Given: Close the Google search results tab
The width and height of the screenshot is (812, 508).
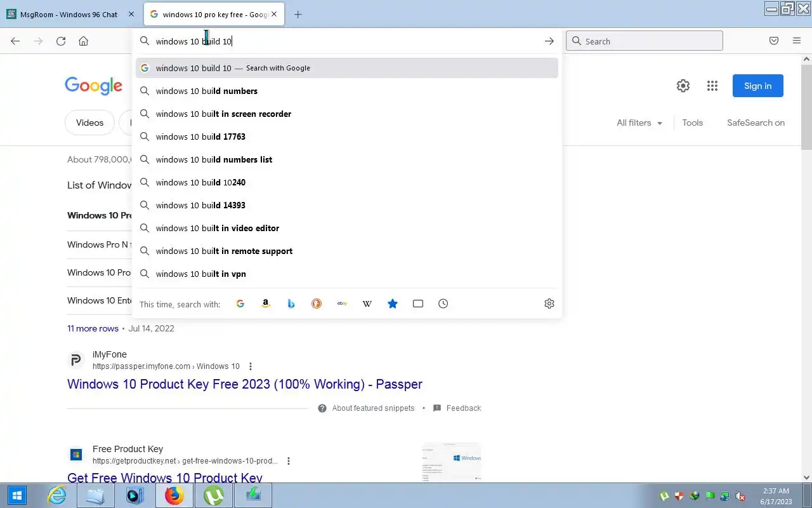Looking at the screenshot, I should 274,14.
